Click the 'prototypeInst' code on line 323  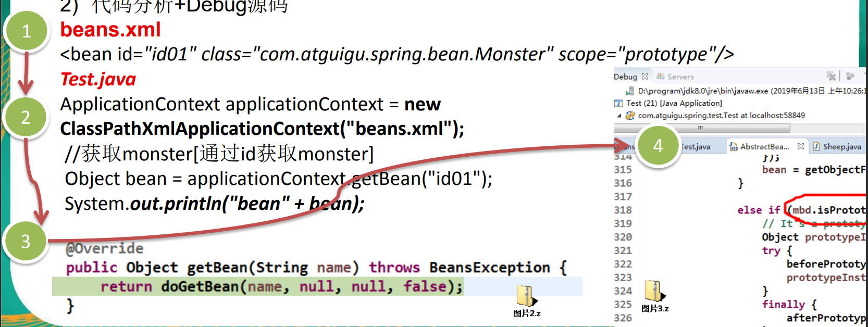[x=826, y=278]
